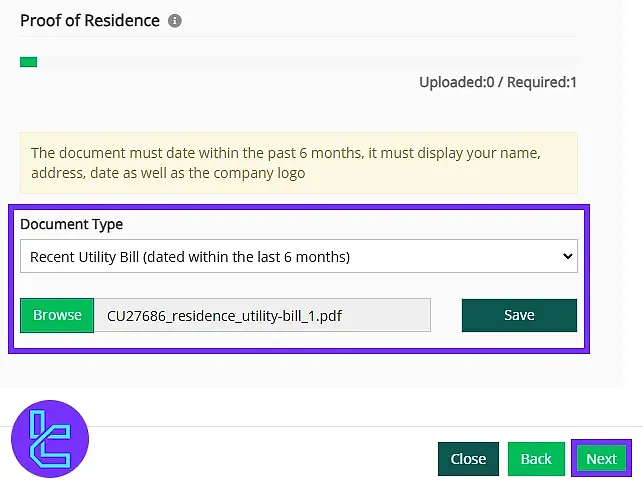Proceed with the Next button
The image size is (643, 489).
click(x=601, y=459)
